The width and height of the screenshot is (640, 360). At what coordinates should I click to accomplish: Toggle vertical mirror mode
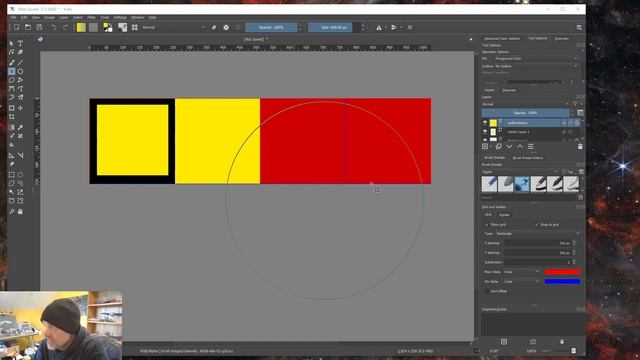[394, 27]
